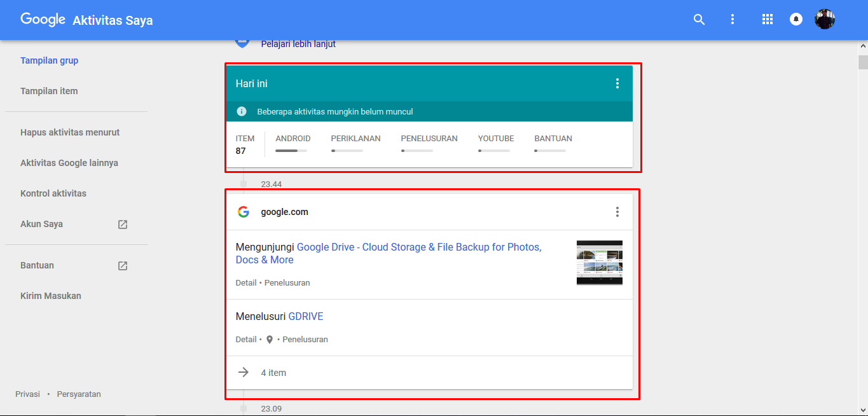This screenshot has height=416, width=868.
Task: Open search in the header bar
Action: (x=699, y=20)
